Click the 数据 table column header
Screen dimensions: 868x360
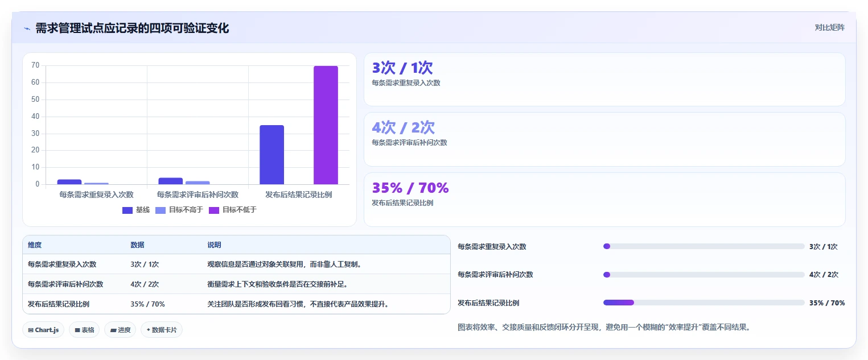pyautogui.click(x=137, y=245)
